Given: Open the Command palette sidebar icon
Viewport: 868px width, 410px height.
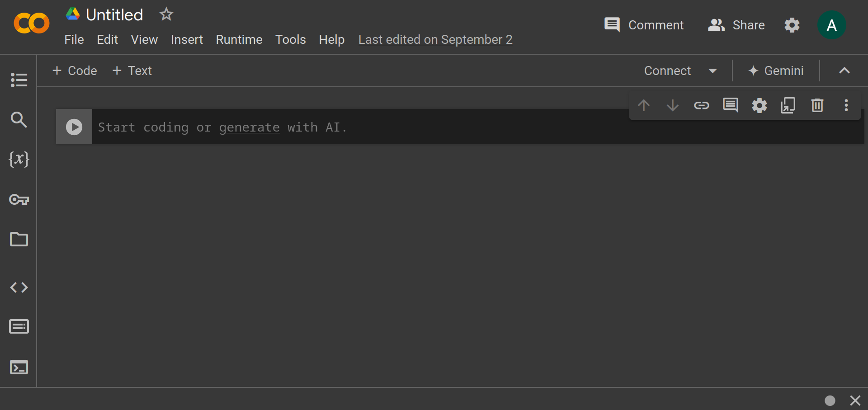Looking at the screenshot, I should 19,326.
